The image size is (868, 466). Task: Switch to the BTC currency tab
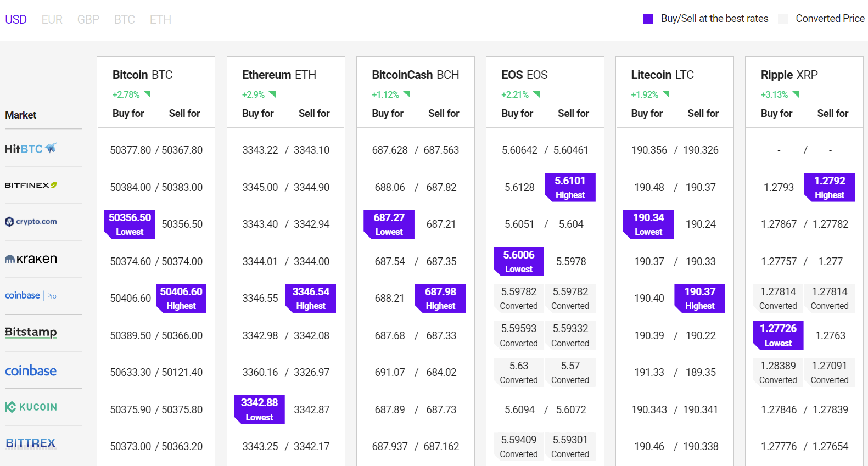(125, 20)
